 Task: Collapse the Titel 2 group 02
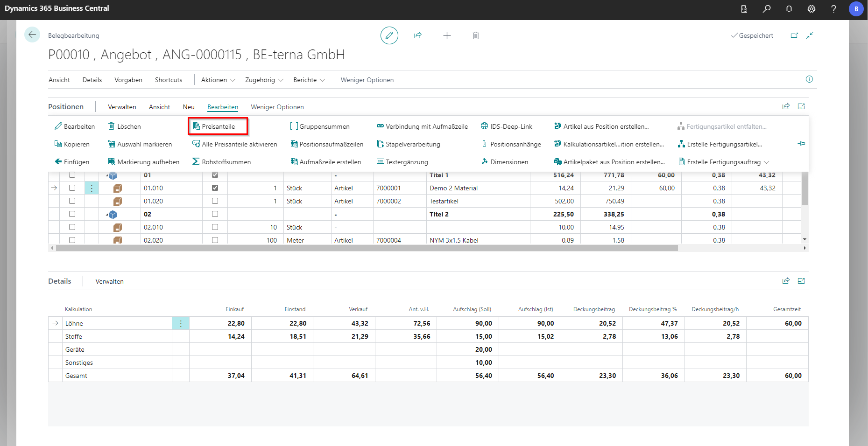tap(107, 215)
